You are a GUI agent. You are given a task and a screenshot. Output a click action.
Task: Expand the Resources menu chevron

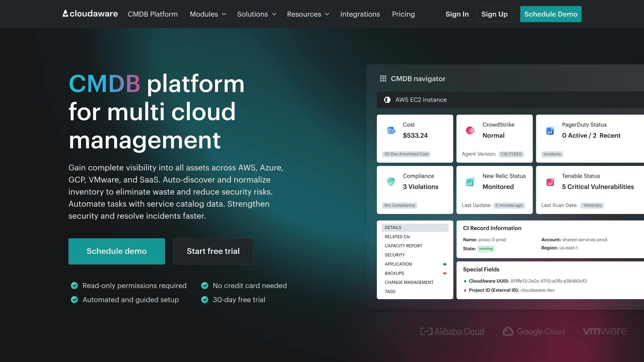tap(327, 14)
